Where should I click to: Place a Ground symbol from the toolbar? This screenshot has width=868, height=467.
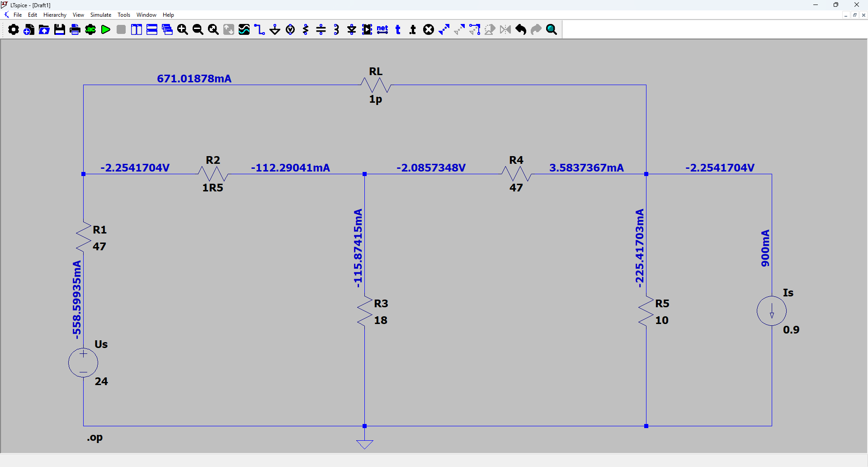tap(275, 30)
